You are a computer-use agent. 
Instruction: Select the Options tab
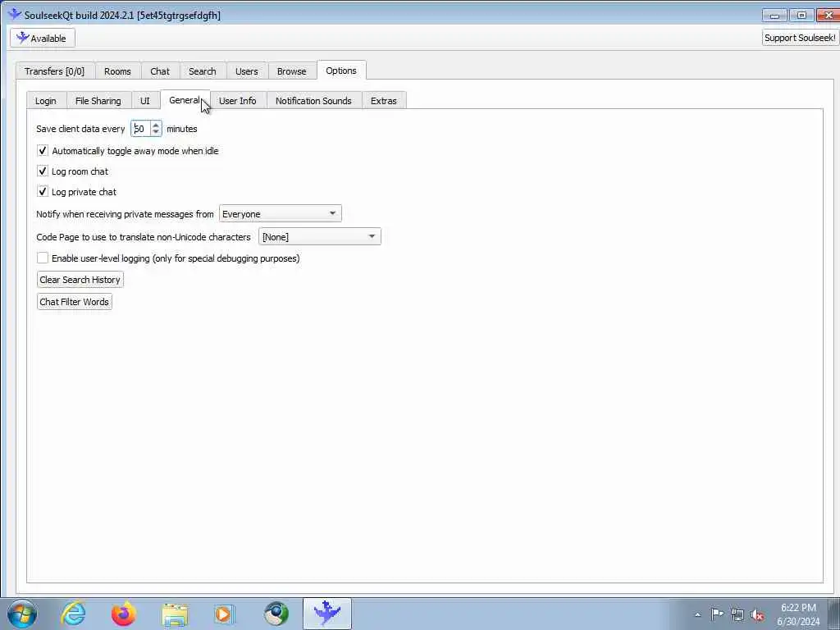pyautogui.click(x=341, y=71)
